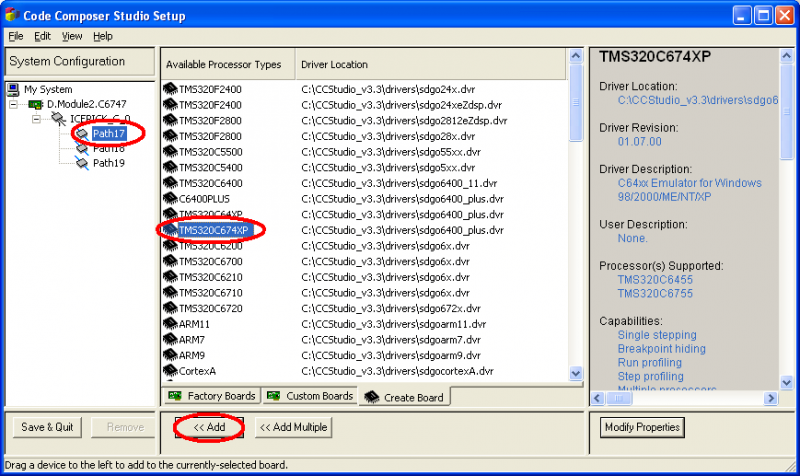Viewport: 800px width, 476px height.
Task: Click processor list scrollbar down arrow
Action: click(576, 373)
